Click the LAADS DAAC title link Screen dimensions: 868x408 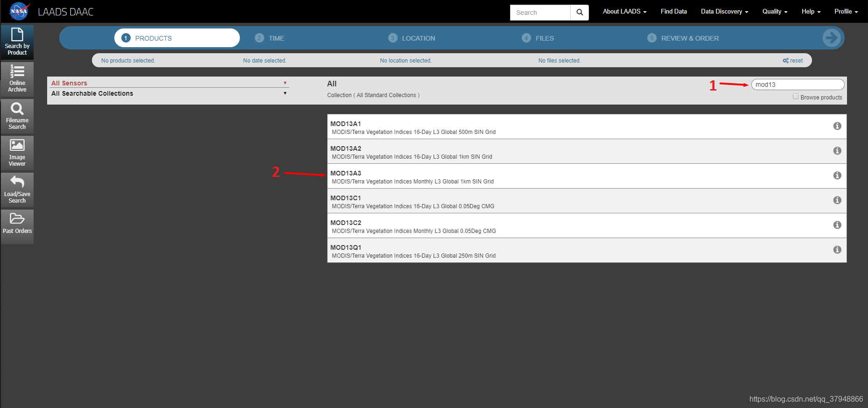tap(66, 12)
